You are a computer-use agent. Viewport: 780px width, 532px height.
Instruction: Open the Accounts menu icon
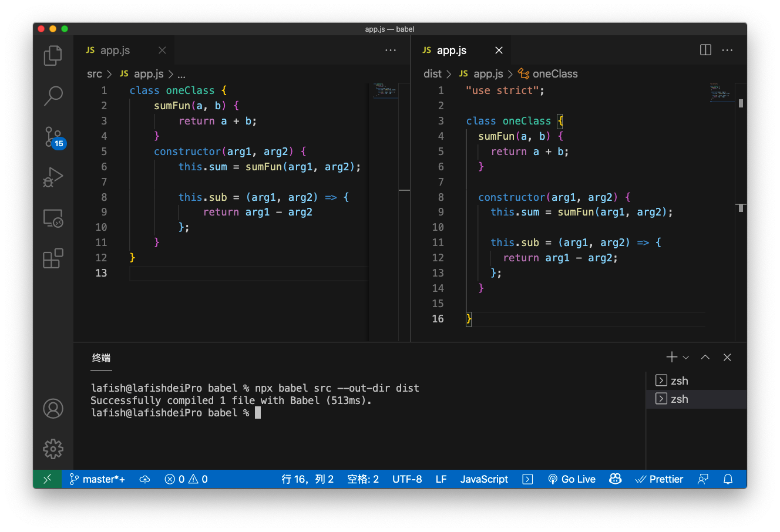coord(53,409)
